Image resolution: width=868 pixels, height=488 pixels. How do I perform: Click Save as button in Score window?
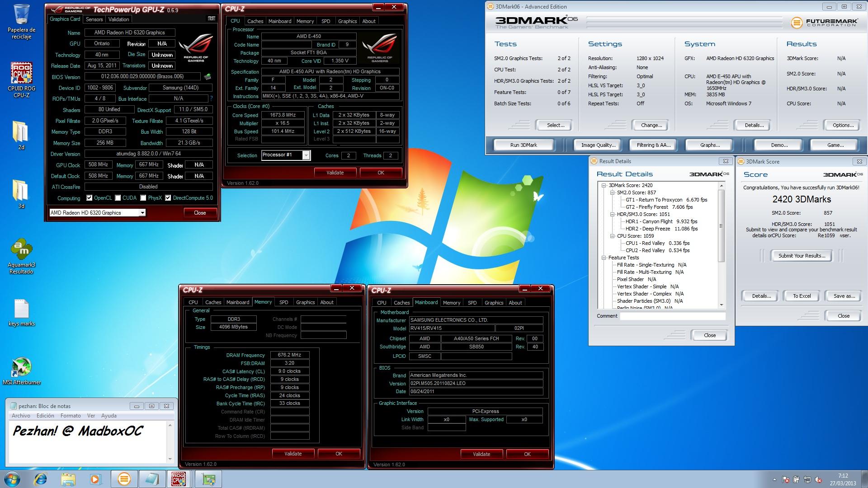point(844,296)
